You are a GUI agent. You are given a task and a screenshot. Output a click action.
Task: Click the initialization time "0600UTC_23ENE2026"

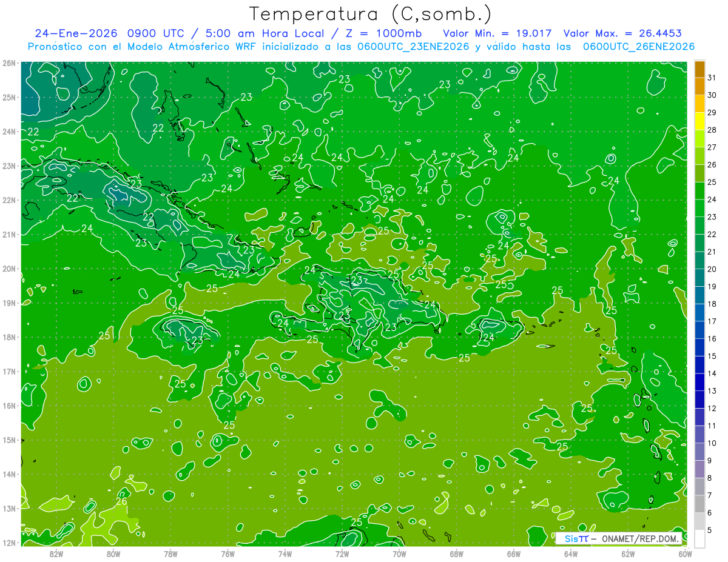coord(413,47)
